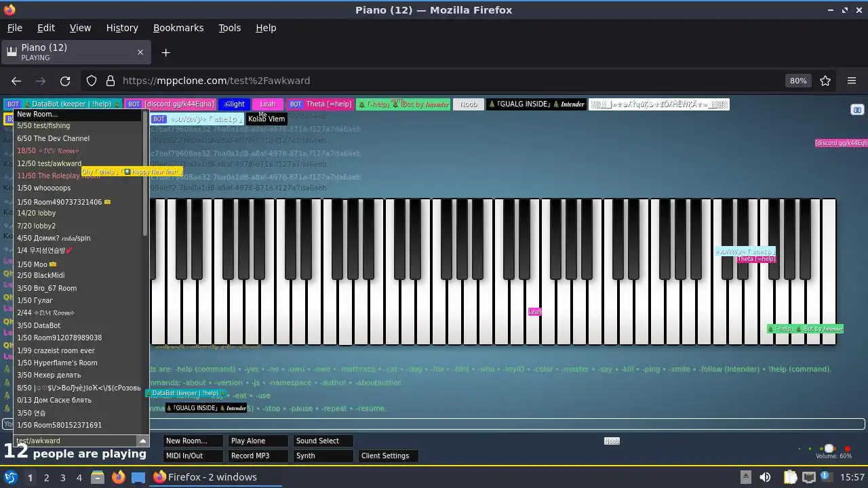Join The Dev Channel room

[x=78, y=138]
